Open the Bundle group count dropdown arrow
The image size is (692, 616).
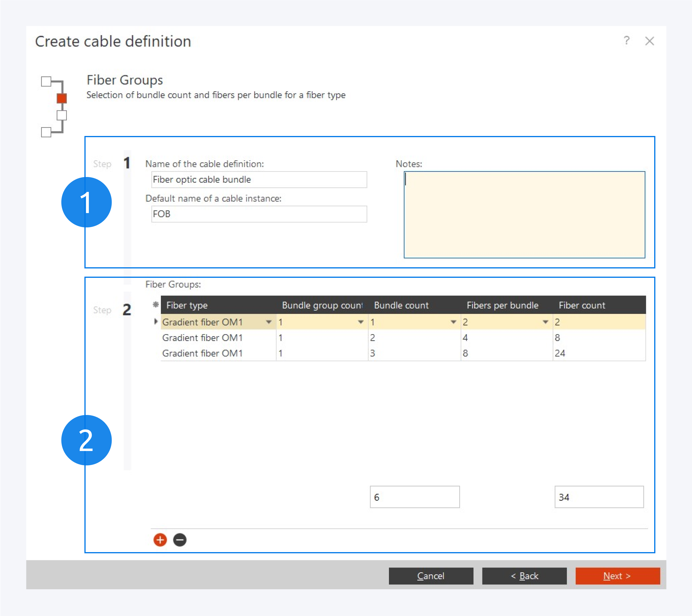(361, 322)
